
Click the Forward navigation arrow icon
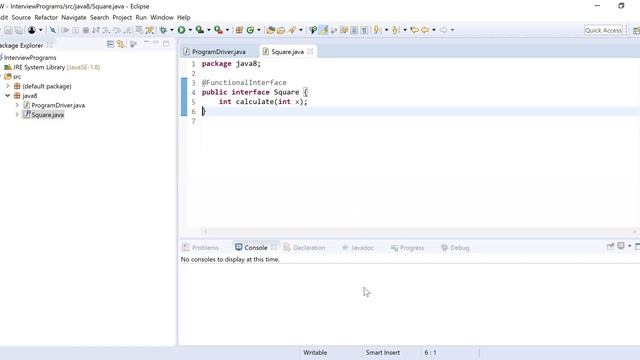pos(443,30)
